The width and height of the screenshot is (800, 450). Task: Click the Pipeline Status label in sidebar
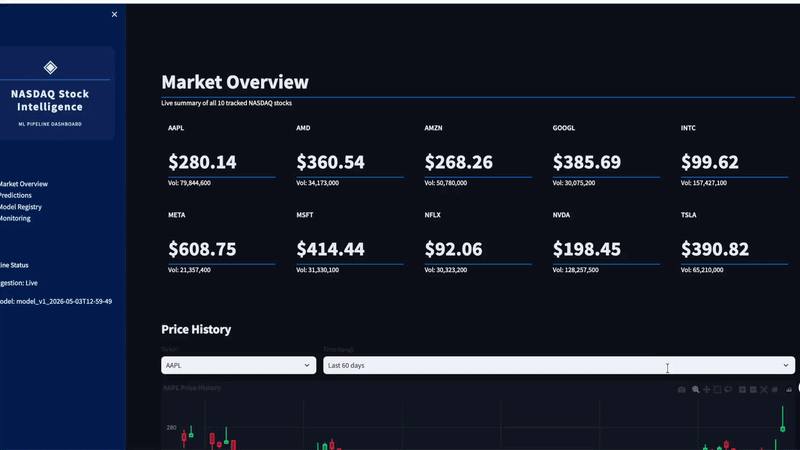coord(14,265)
